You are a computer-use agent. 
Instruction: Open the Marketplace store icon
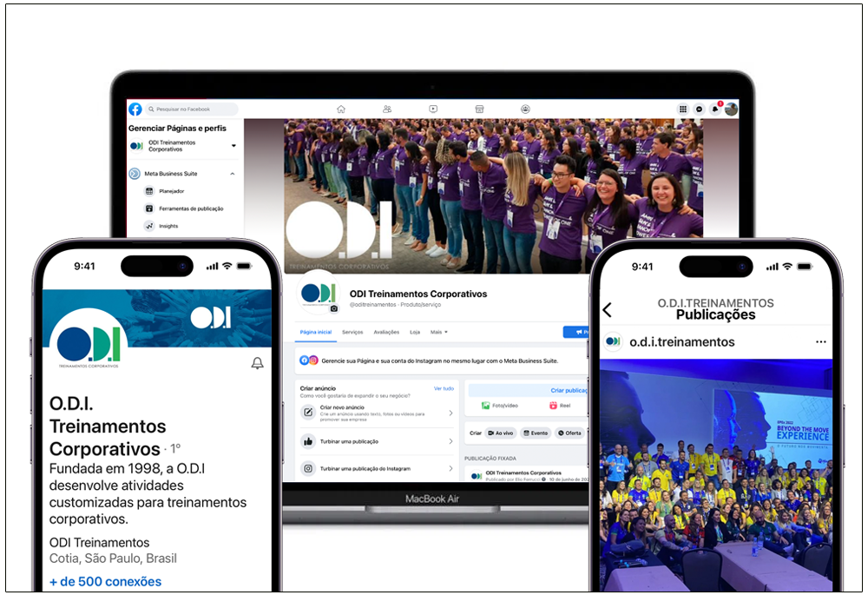coord(479,109)
